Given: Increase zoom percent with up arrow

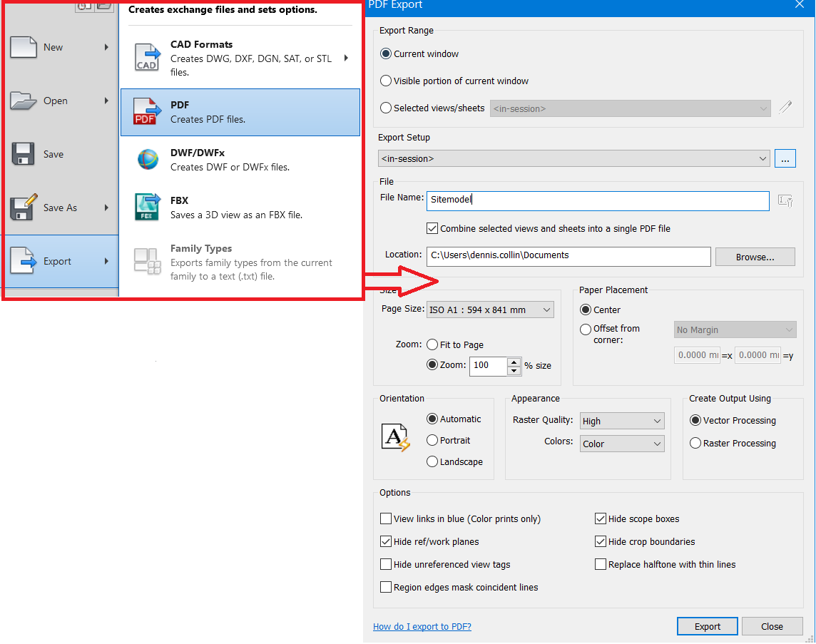Looking at the screenshot, I should pyautogui.click(x=514, y=362).
